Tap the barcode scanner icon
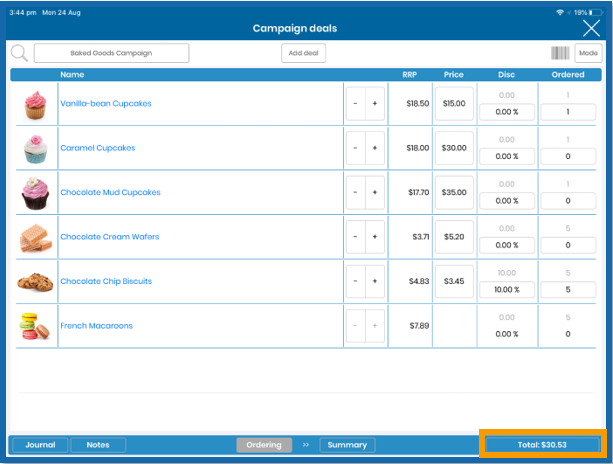 [x=560, y=53]
